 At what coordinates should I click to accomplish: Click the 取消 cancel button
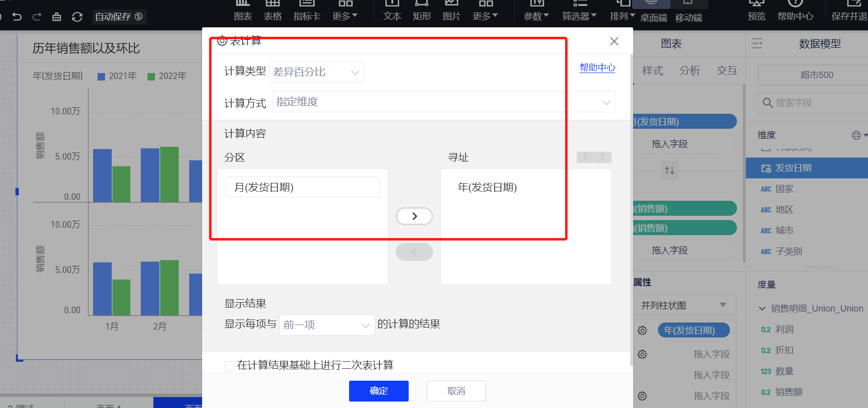[x=456, y=391]
